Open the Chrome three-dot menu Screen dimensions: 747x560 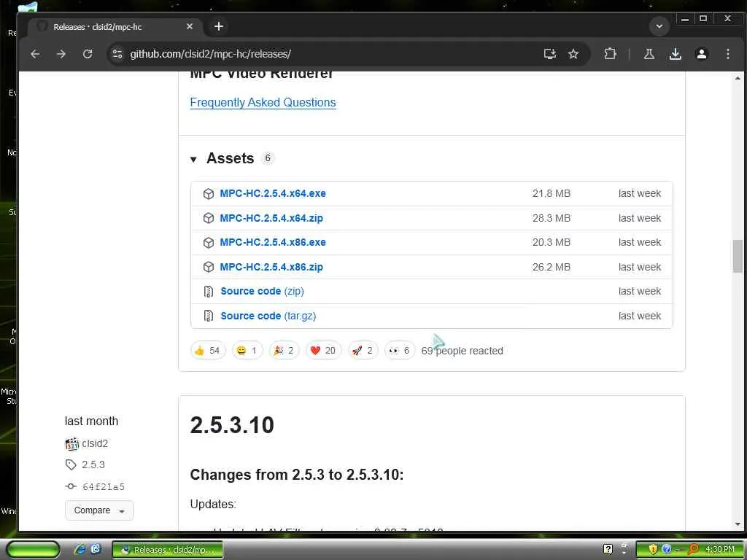click(x=727, y=54)
